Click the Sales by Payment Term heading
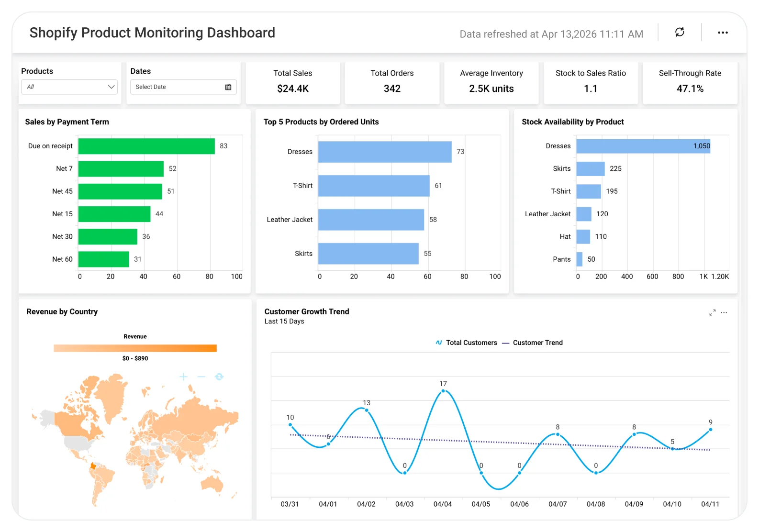This screenshot has height=532, width=759. (67, 122)
